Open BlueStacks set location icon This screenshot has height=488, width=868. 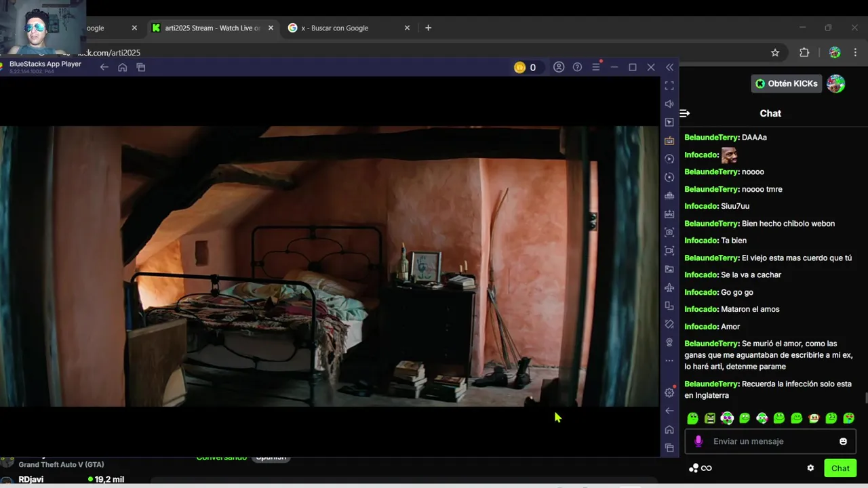pos(669,342)
